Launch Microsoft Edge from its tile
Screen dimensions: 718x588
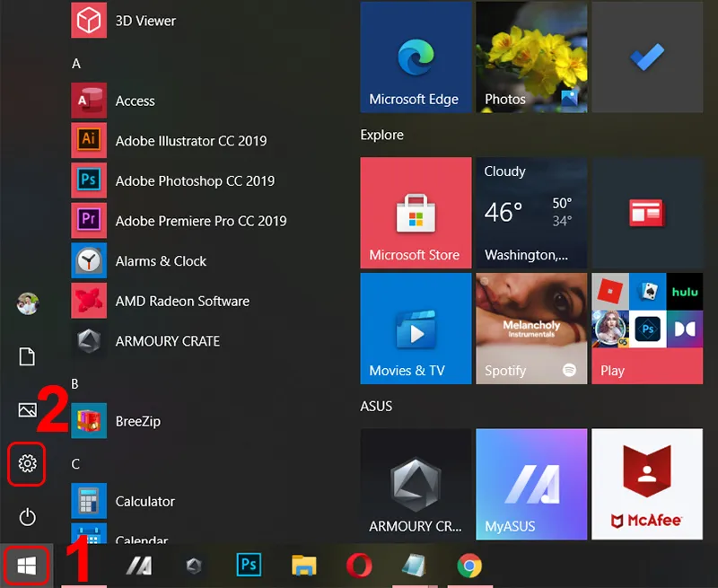click(415, 57)
